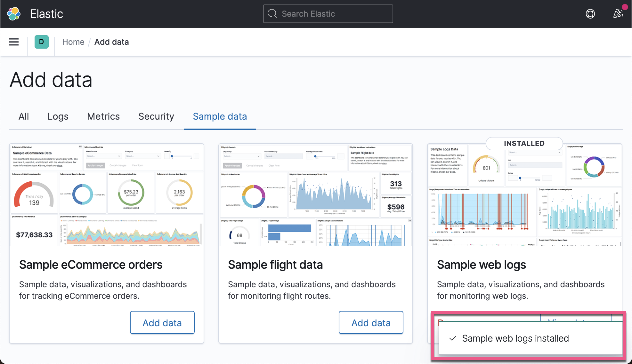Viewport: 632px width, 364px height.
Task: Open the help menu lifebuoy icon
Action: coord(590,14)
